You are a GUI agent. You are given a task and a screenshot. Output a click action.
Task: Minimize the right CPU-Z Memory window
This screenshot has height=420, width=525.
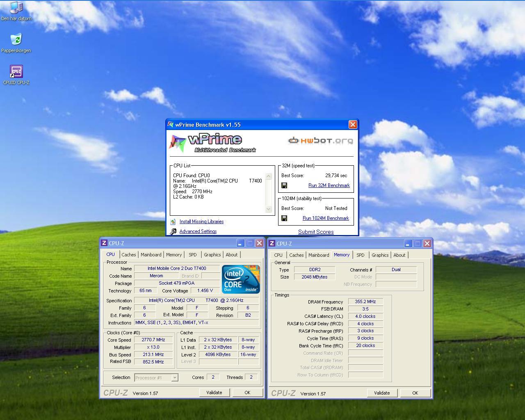pyautogui.click(x=408, y=243)
